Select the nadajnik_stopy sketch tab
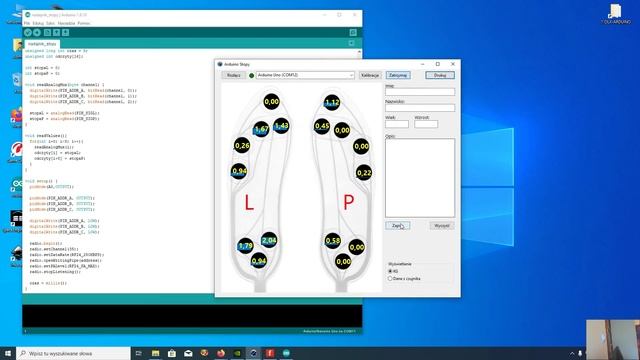 (42, 44)
